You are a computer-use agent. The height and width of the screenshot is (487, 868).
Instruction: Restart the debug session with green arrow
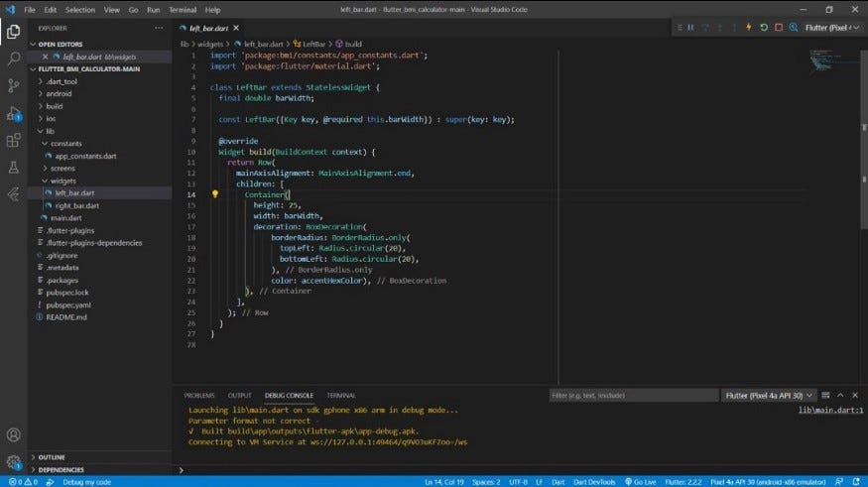pos(764,27)
